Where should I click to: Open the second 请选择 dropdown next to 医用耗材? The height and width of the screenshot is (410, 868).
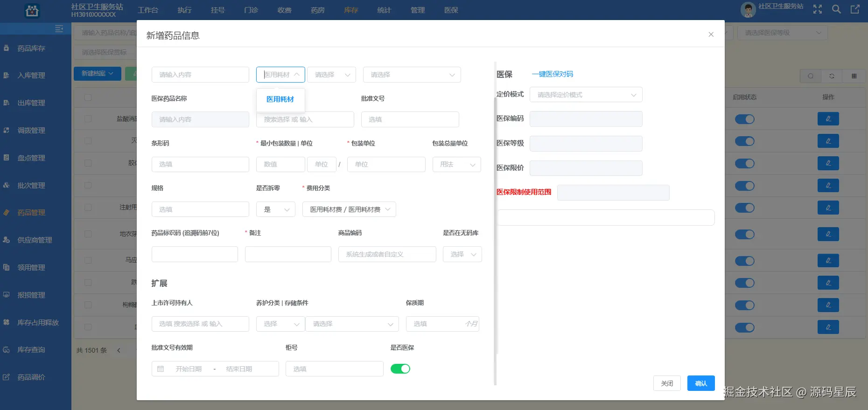pos(331,75)
